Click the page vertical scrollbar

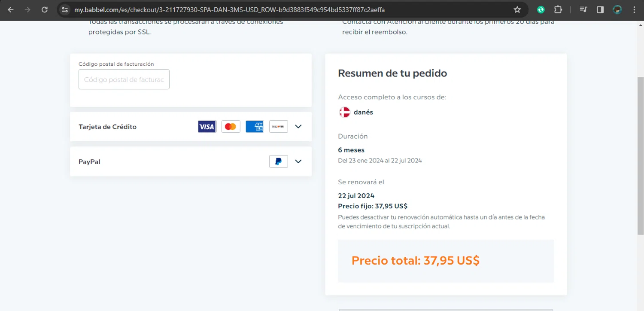640,156
